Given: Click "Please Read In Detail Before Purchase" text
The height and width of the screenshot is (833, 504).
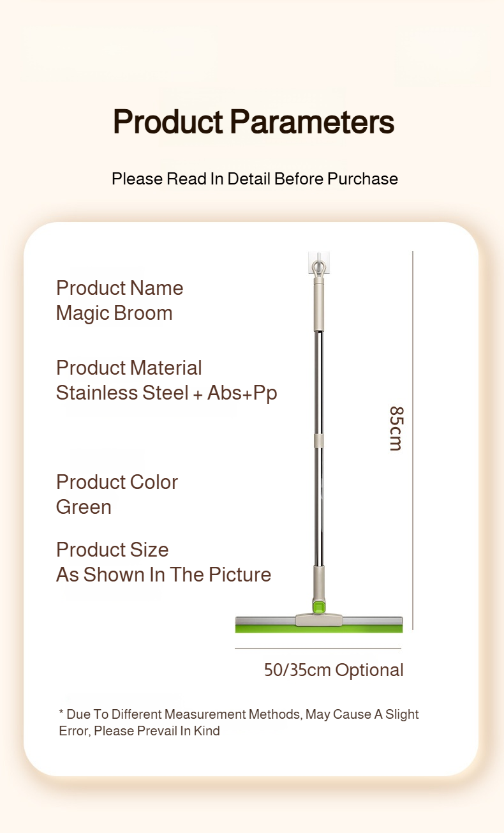Looking at the screenshot, I should 255,179.
